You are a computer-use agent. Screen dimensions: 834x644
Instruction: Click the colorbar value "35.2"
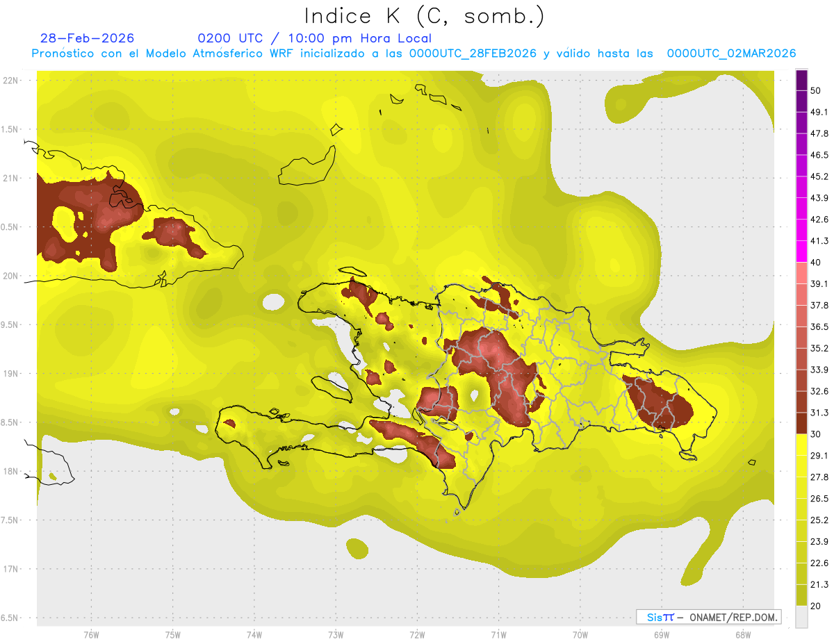(819, 348)
